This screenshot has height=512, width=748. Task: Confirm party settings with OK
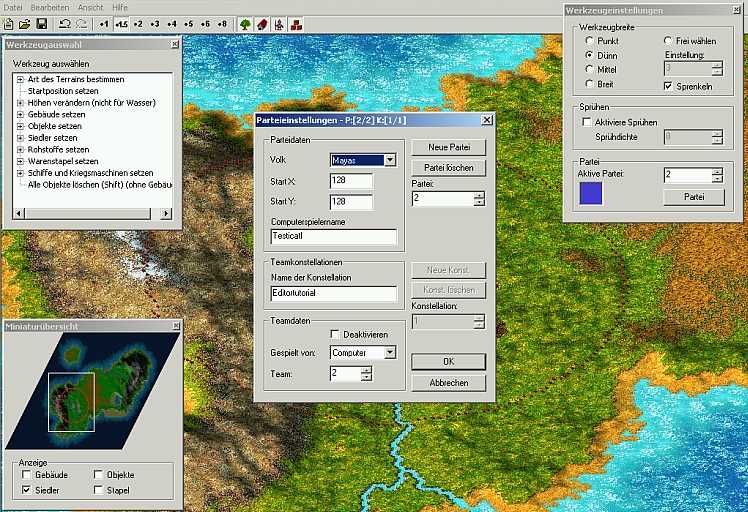pos(448,362)
